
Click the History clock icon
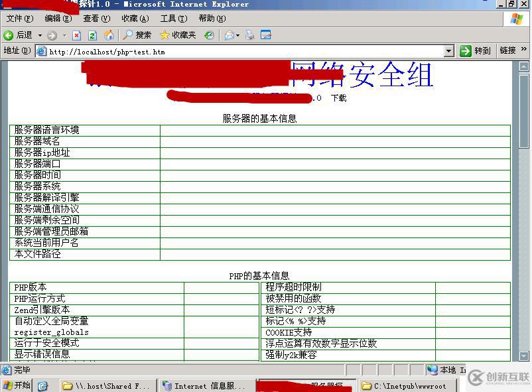click(x=209, y=35)
